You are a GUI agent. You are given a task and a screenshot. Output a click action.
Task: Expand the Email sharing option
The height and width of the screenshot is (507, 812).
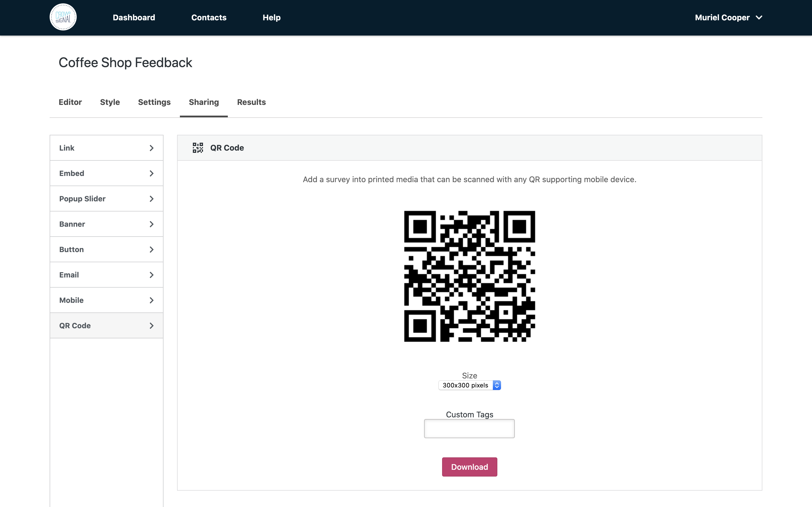pos(106,275)
